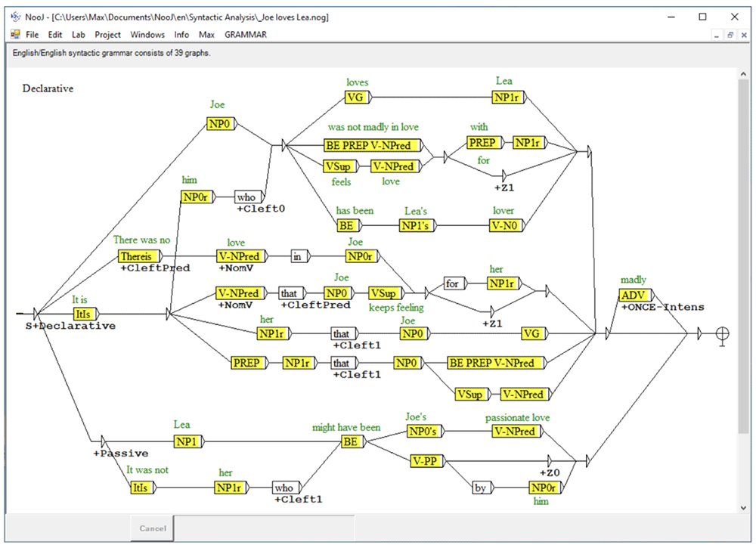
Task: Open the Max menu
Action: click(206, 35)
